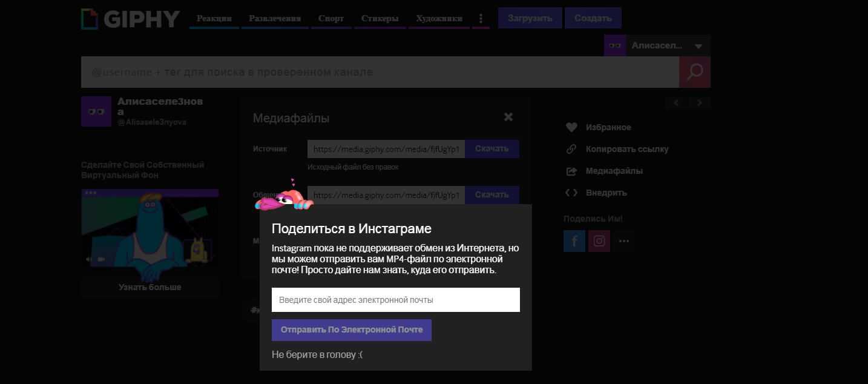Open the virtual background ad thumbnail

[150, 233]
